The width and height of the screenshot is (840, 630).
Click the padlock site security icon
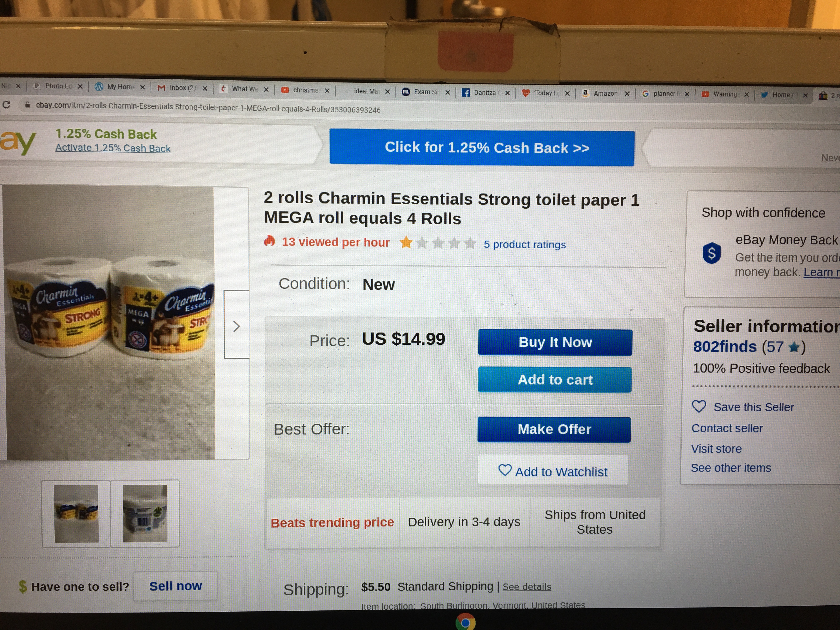coord(27,105)
